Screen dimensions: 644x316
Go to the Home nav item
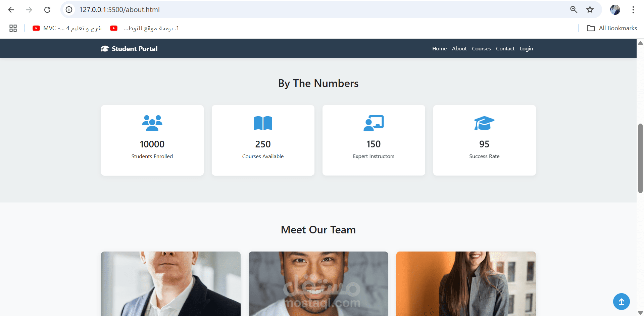pos(439,49)
